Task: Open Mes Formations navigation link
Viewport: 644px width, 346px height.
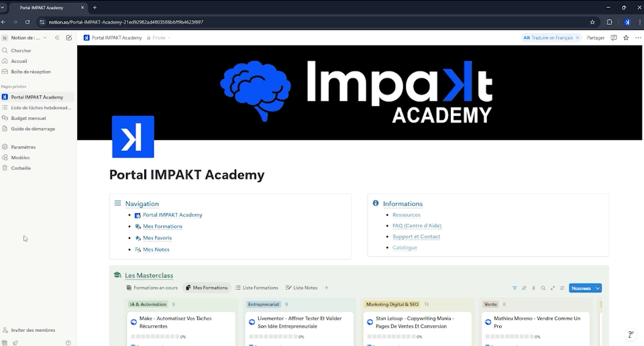Action: tap(162, 227)
